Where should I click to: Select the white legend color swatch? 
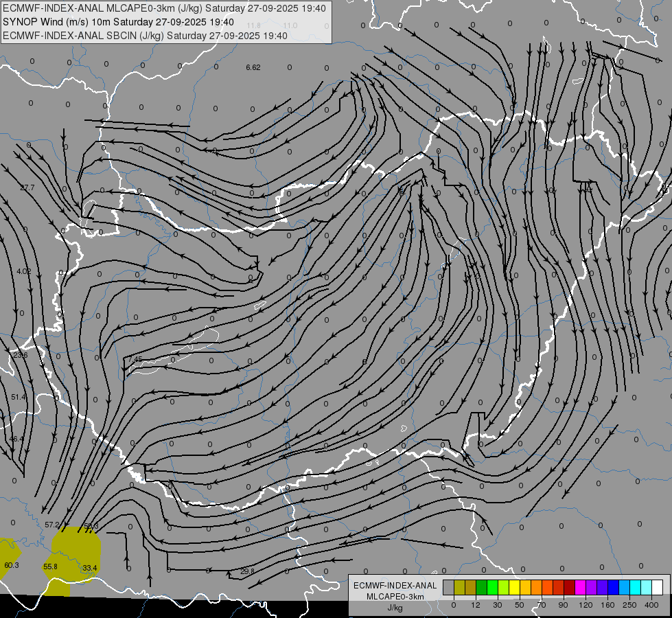658,587
